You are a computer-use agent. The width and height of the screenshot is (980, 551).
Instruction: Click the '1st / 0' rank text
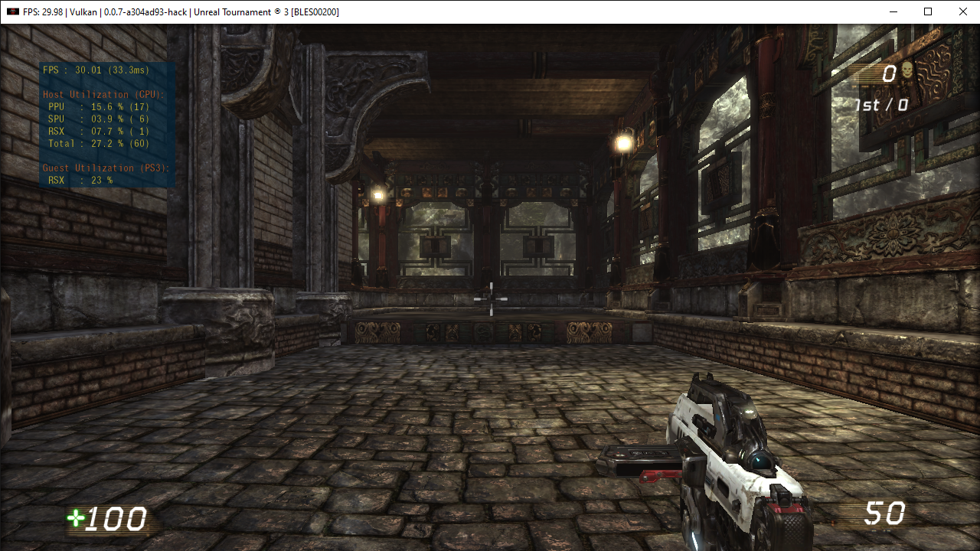[881, 106]
